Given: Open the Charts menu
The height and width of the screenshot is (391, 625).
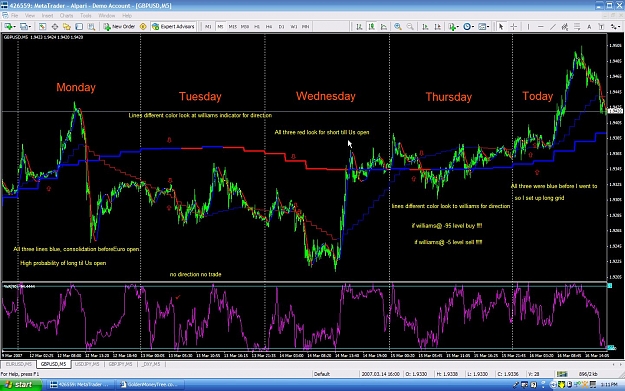Looking at the screenshot, I should tap(66, 16).
